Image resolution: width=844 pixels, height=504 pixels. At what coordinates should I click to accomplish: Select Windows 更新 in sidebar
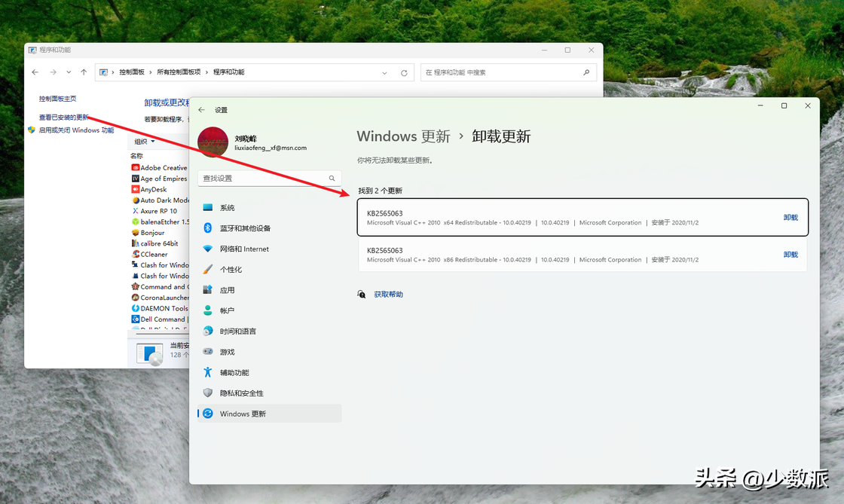tap(243, 414)
